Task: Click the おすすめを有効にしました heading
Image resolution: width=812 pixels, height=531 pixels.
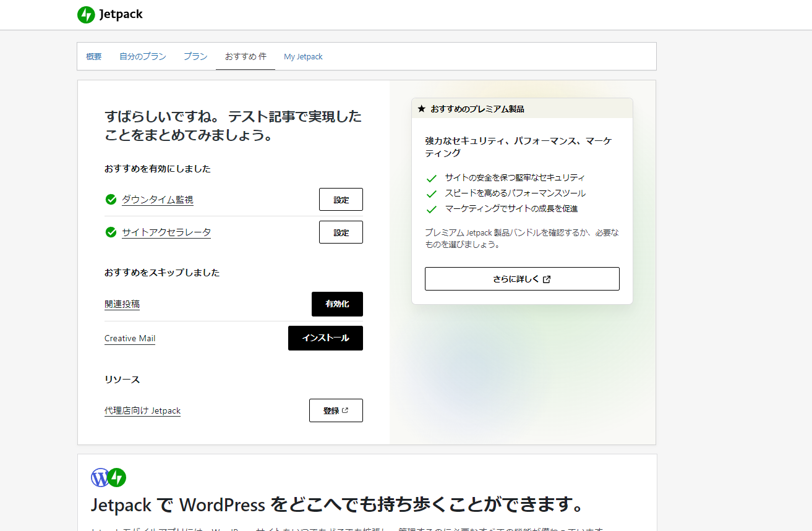Action: pyautogui.click(x=158, y=169)
